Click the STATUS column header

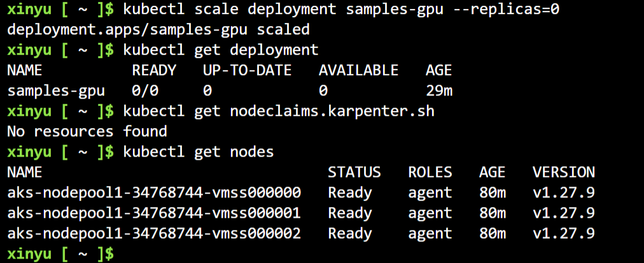click(x=354, y=172)
